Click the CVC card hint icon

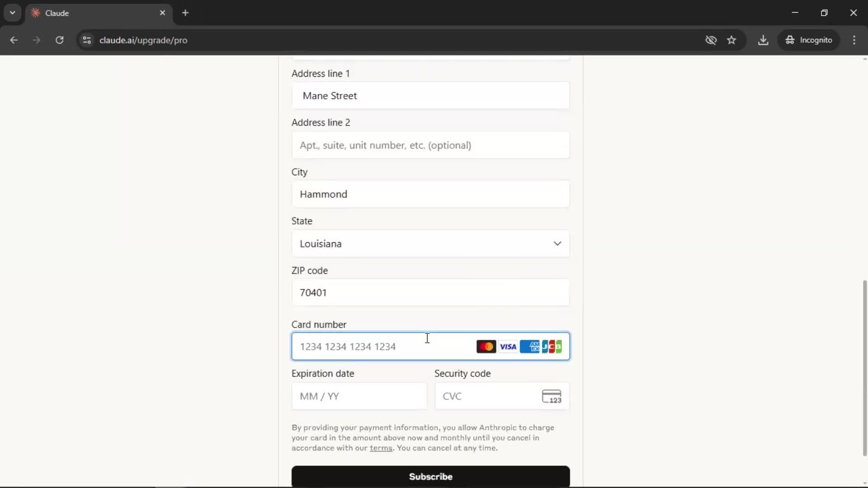(x=552, y=396)
